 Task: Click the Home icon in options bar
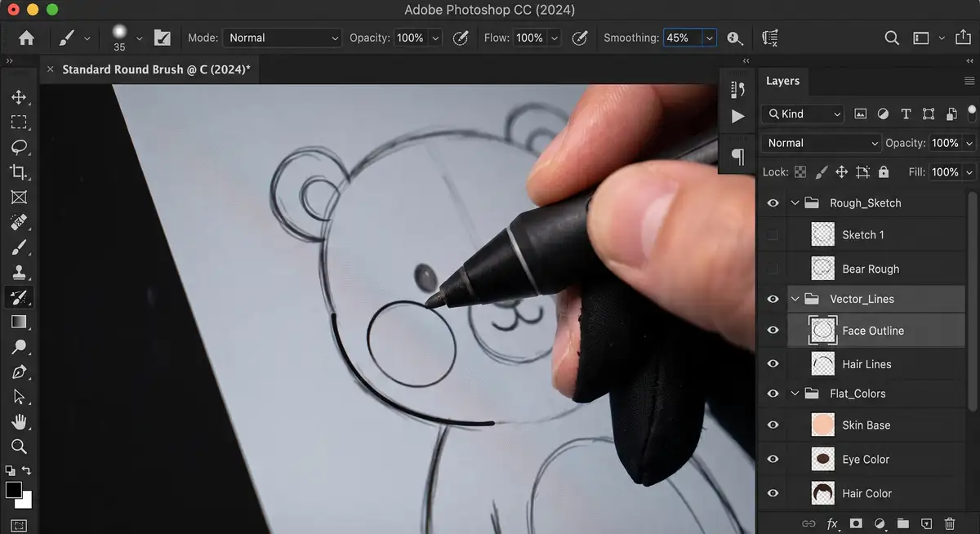click(26, 38)
